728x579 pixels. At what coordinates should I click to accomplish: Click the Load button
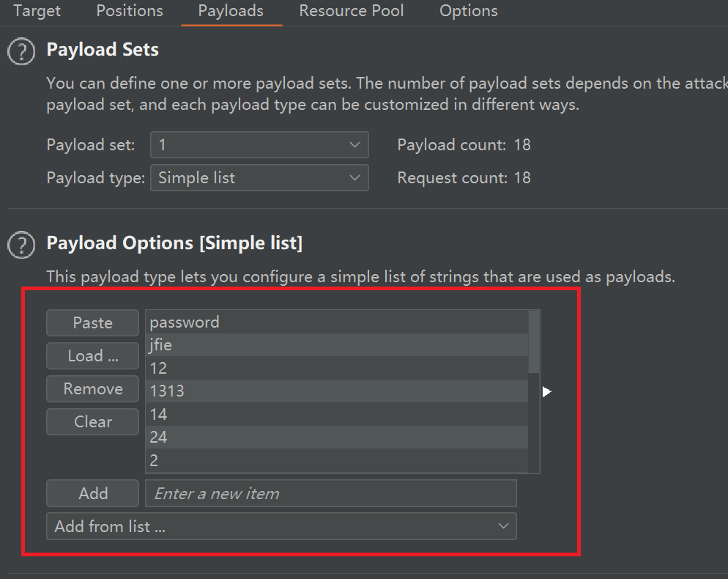(92, 356)
